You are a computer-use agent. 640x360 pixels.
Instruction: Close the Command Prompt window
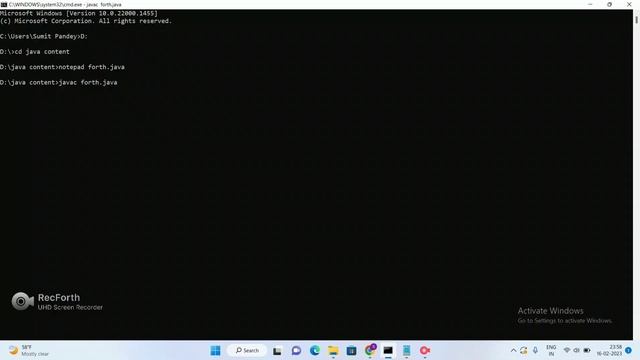[x=629, y=4]
